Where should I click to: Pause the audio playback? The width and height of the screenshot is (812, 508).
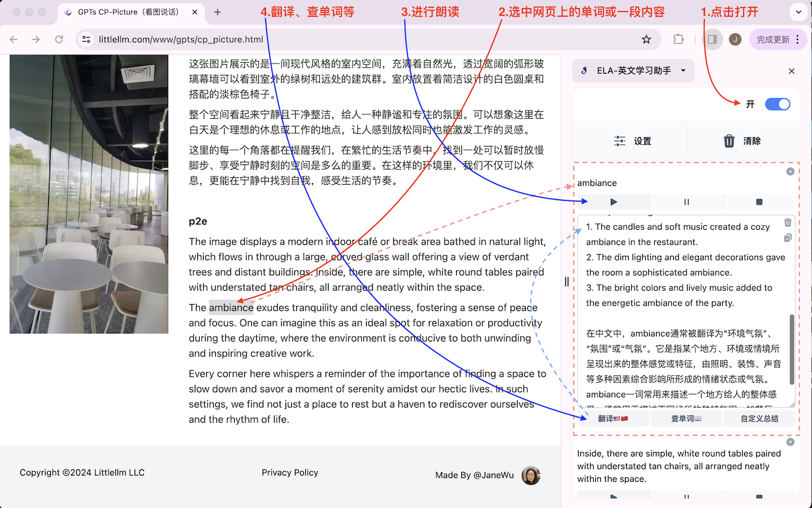coord(686,201)
